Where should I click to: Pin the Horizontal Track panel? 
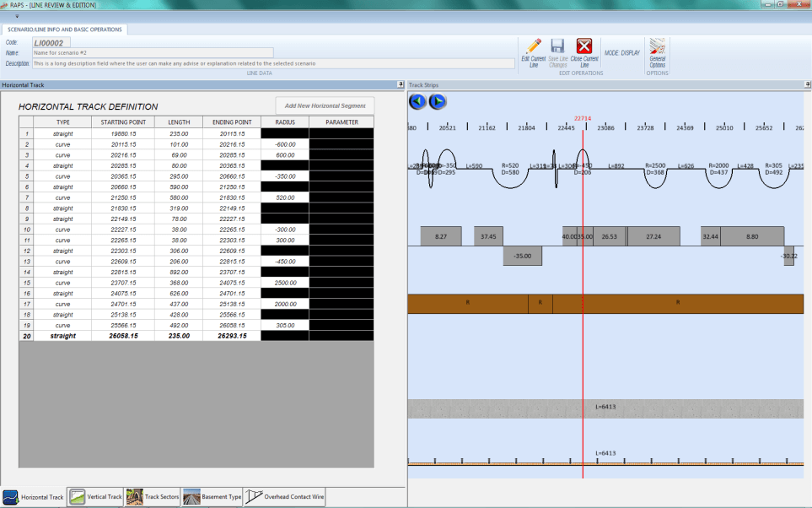400,85
